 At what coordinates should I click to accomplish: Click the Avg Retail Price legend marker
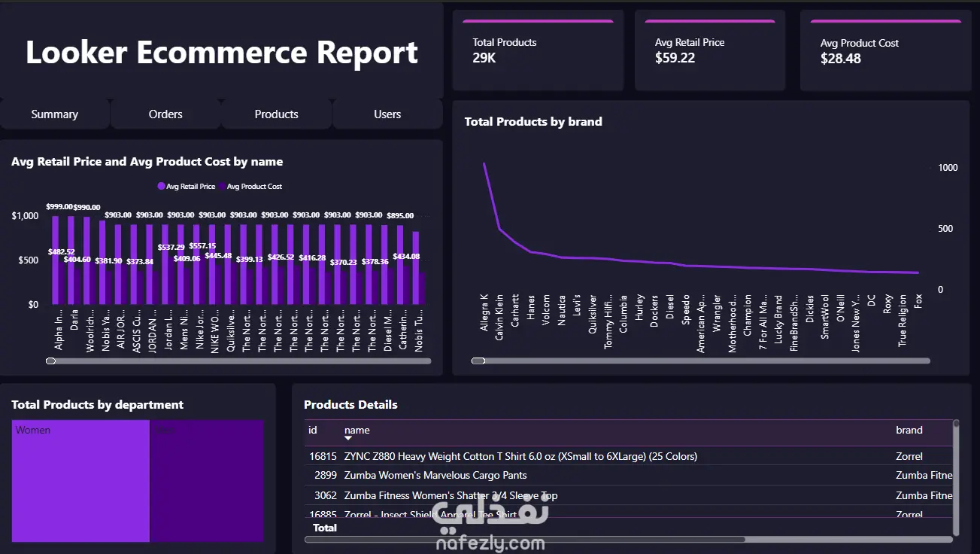(161, 186)
